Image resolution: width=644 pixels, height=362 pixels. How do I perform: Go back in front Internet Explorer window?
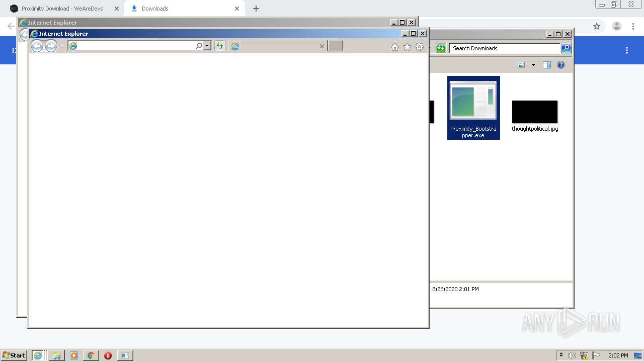[x=37, y=46]
